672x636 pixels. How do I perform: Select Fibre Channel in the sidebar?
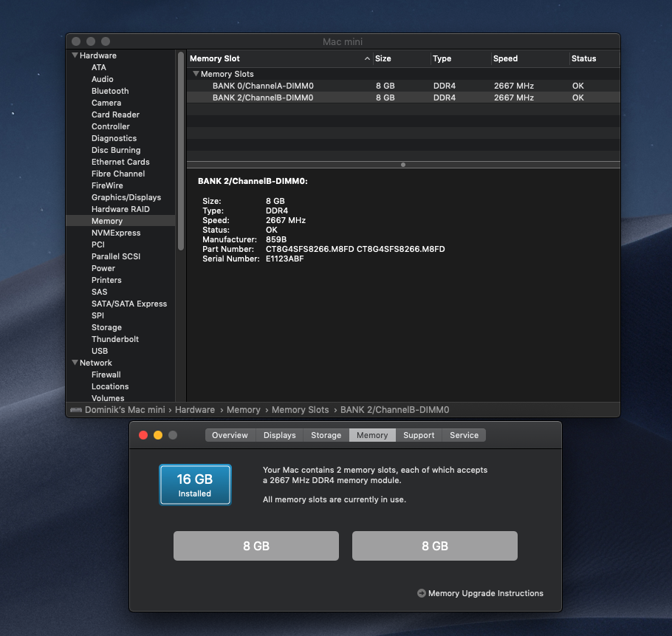[118, 174]
